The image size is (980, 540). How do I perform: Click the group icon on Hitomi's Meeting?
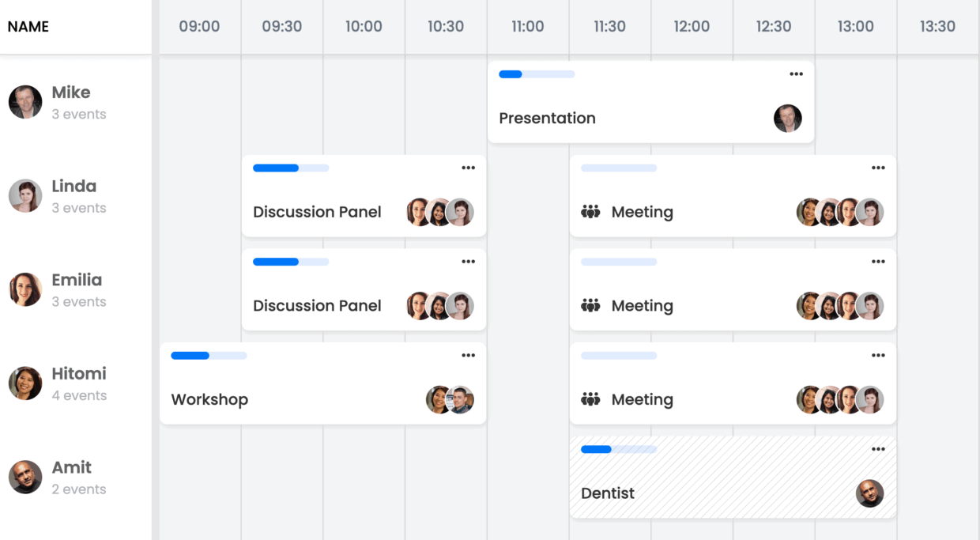(590, 399)
